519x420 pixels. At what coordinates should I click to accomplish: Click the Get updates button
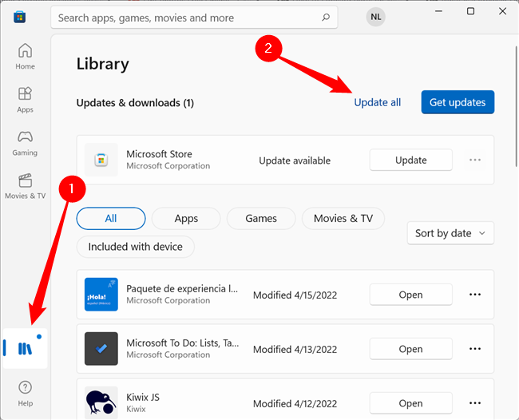click(458, 102)
